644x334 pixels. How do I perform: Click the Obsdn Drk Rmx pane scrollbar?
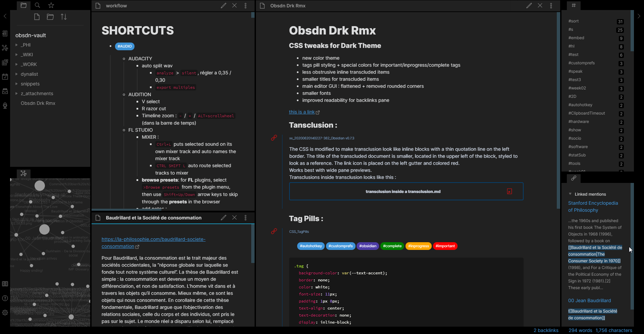(558, 110)
